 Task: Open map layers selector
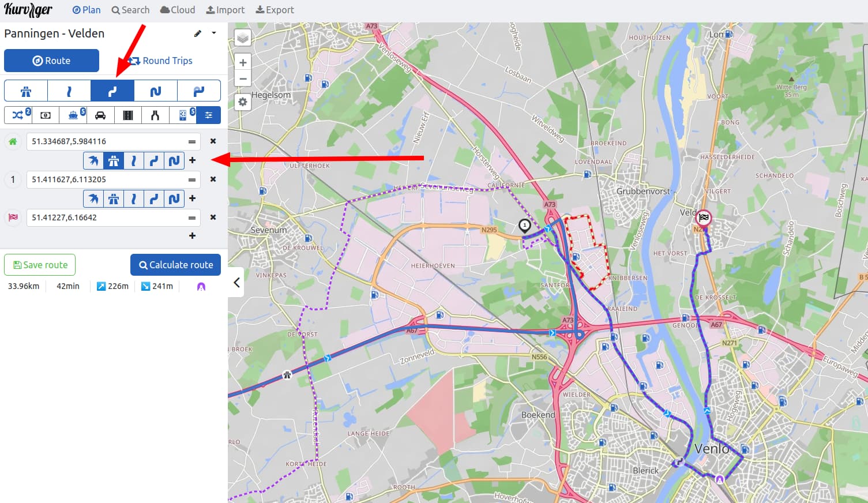pyautogui.click(x=243, y=38)
